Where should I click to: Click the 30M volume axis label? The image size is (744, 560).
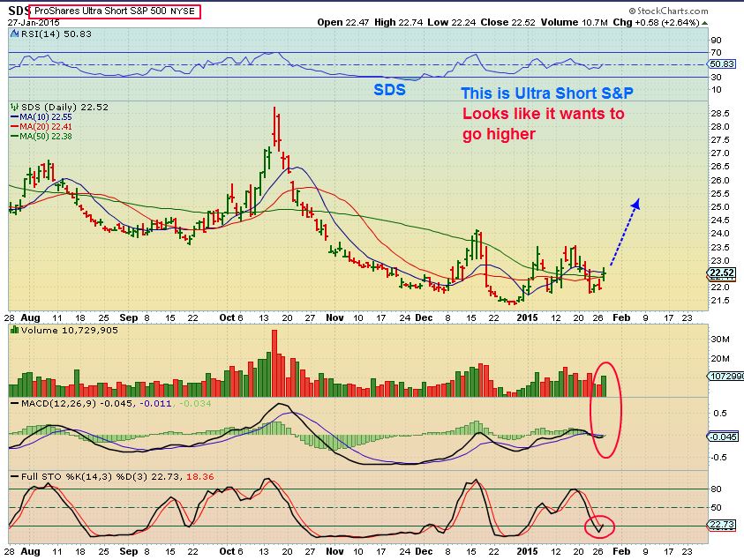(x=720, y=339)
